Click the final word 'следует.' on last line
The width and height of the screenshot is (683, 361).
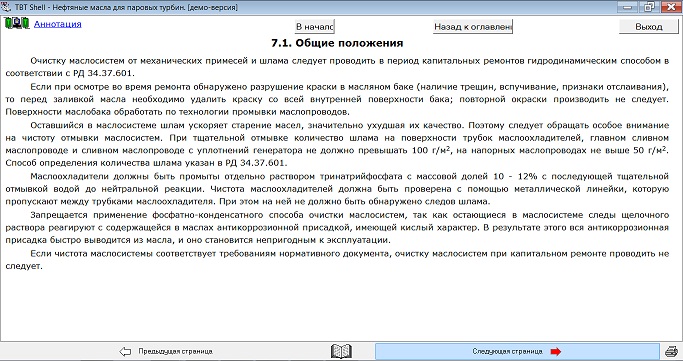(x=24, y=266)
